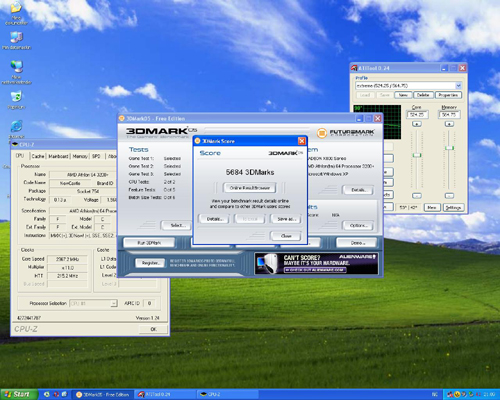Click the disabled Load button in ATITool
The width and height of the screenshot is (500, 400).
coord(365,95)
